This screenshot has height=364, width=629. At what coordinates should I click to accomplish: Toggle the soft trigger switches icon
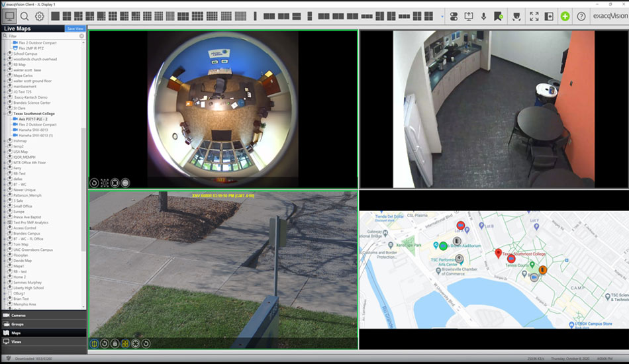(454, 17)
